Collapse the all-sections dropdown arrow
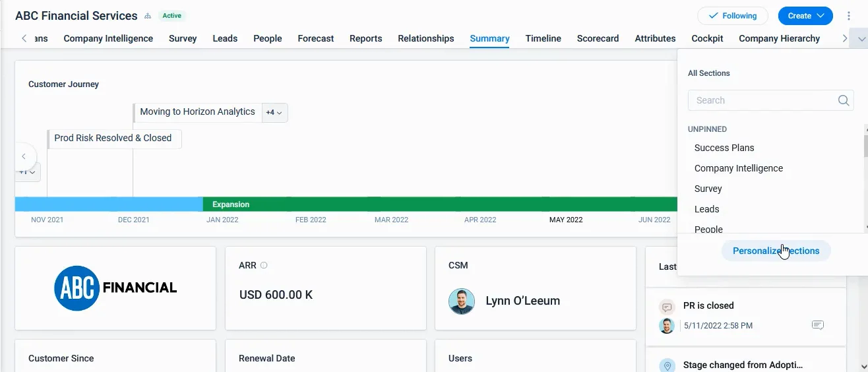 [x=861, y=39]
